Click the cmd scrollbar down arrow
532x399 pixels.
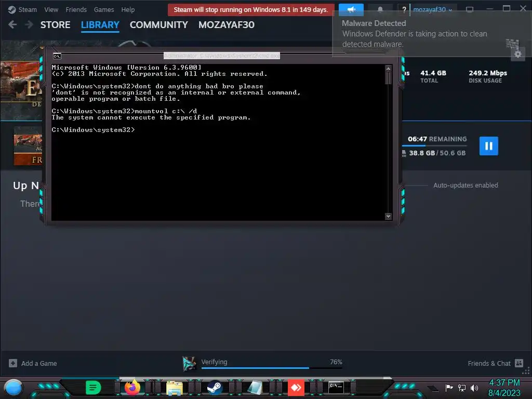point(389,216)
